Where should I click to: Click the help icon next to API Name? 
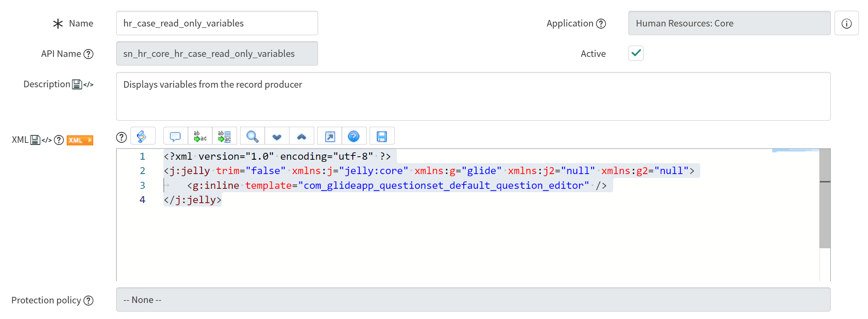(x=88, y=54)
